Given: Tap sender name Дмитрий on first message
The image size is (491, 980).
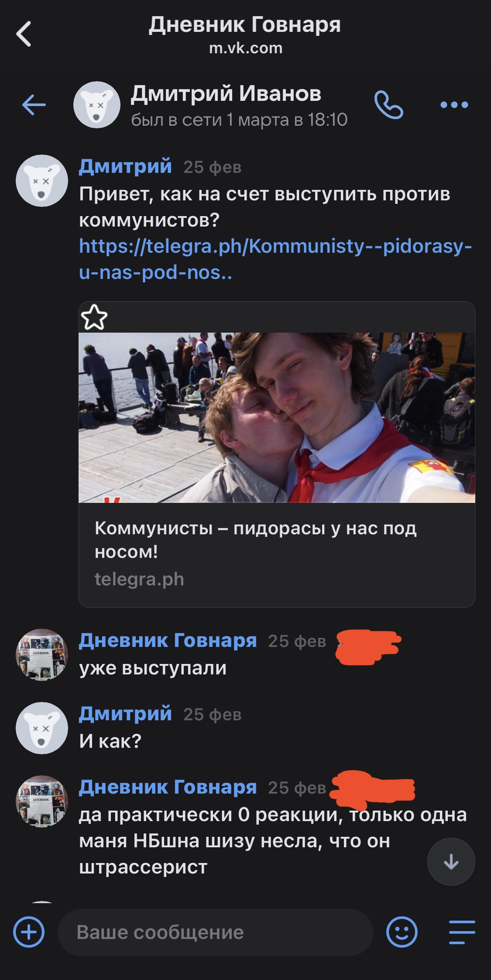Looking at the screenshot, I should click(125, 166).
